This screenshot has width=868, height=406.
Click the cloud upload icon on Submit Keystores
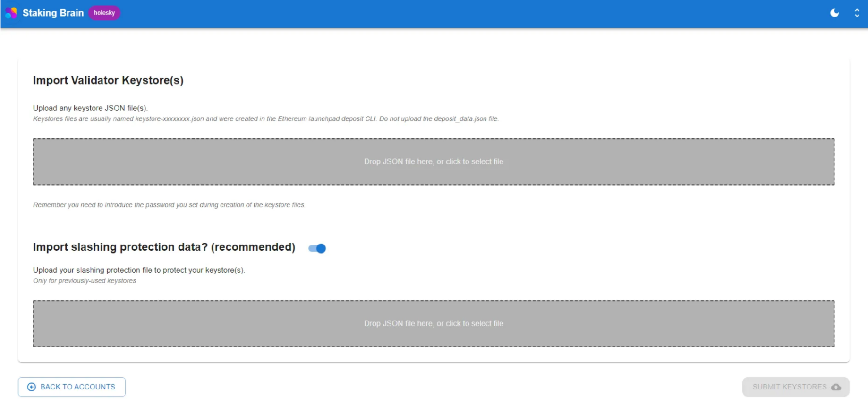[x=836, y=387]
